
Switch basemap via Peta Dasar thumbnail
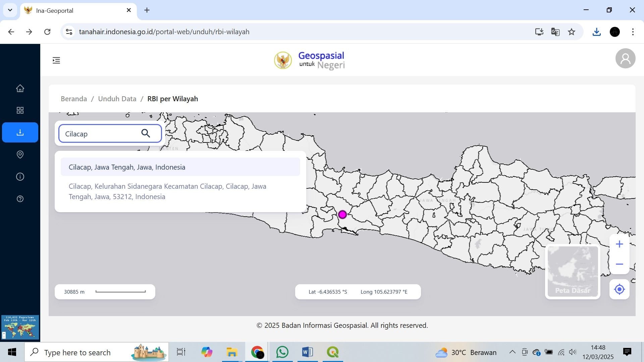tap(573, 272)
